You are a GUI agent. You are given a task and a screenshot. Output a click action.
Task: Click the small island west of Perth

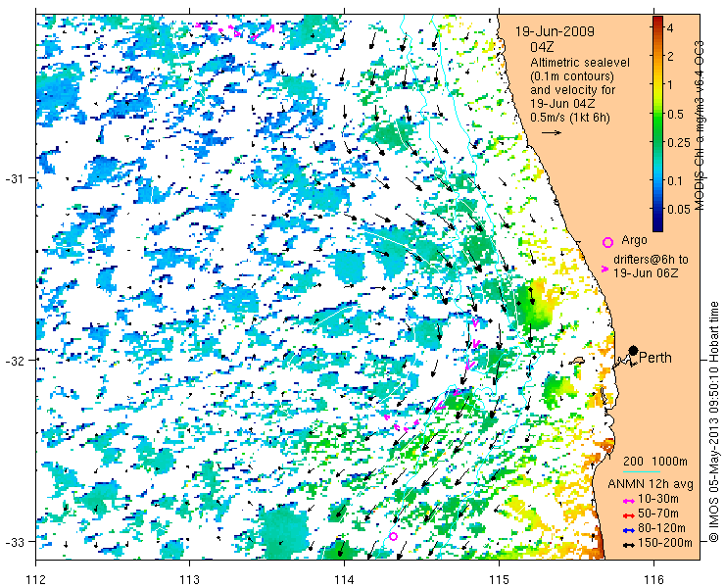(x=577, y=361)
